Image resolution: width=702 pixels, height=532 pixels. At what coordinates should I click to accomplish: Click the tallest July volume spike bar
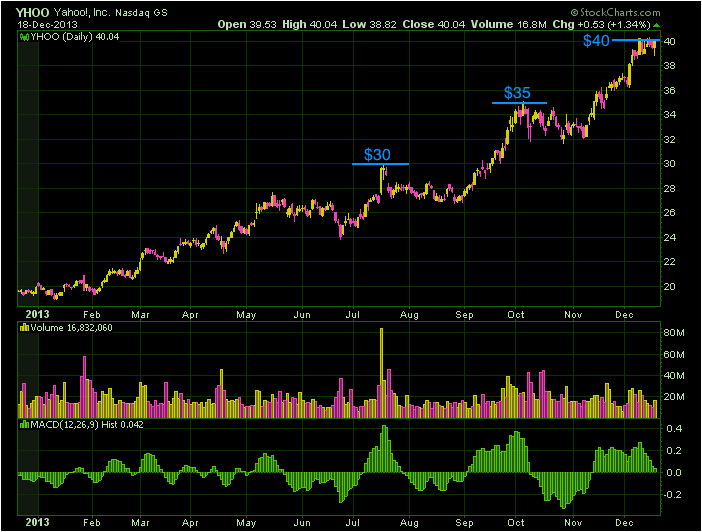coord(381,373)
